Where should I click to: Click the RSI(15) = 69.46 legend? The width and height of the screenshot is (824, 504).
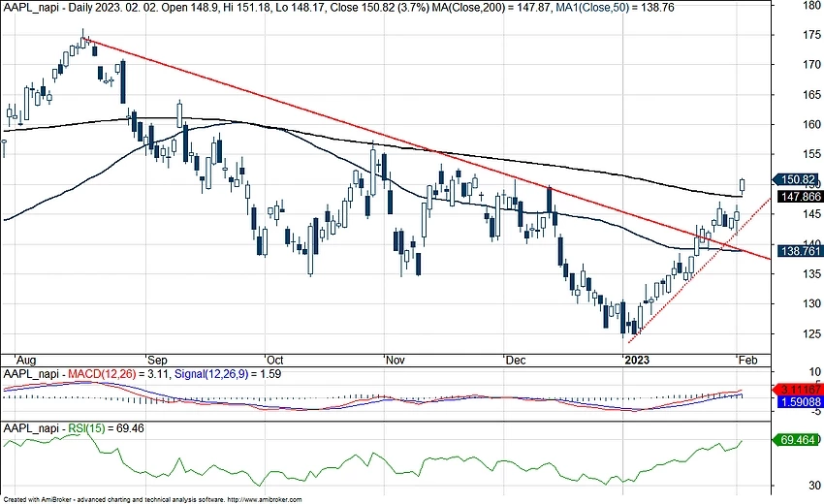click(107, 428)
